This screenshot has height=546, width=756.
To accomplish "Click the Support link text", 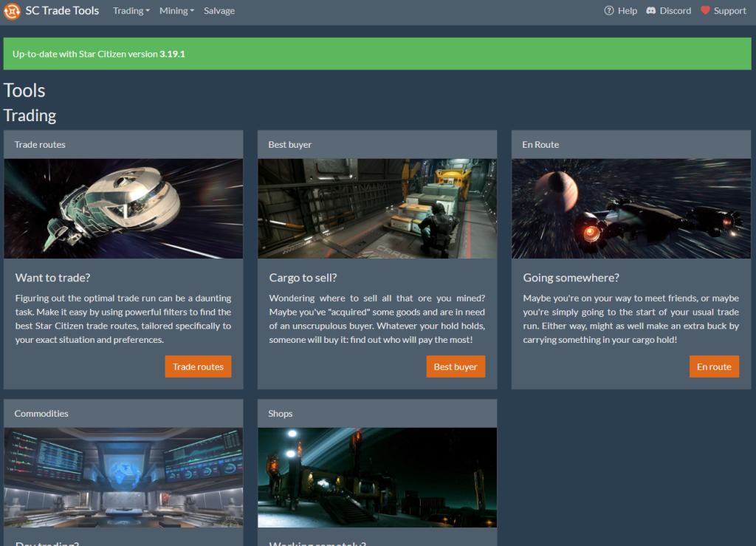I will [729, 11].
